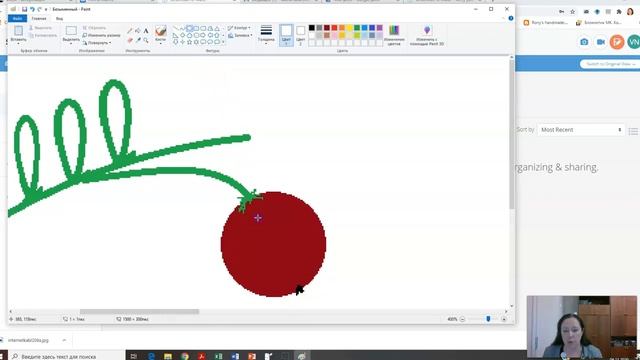The width and height of the screenshot is (640, 360).
Task: Switch to the View ribbon tab
Action: click(60, 18)
